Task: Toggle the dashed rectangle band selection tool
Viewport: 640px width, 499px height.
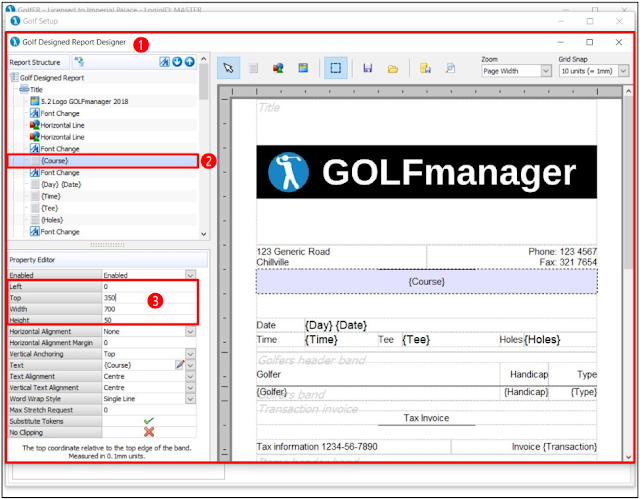Action: point(336,68)
